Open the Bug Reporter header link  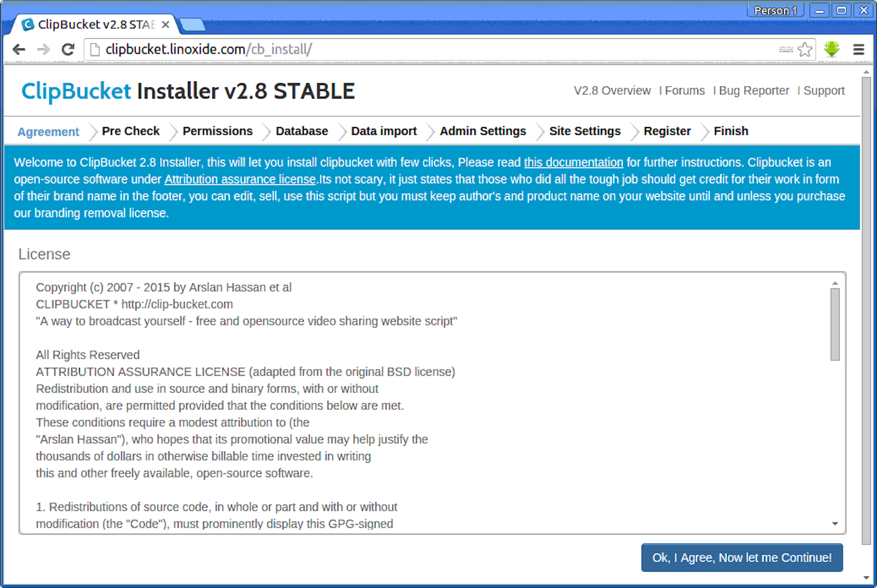754,91
